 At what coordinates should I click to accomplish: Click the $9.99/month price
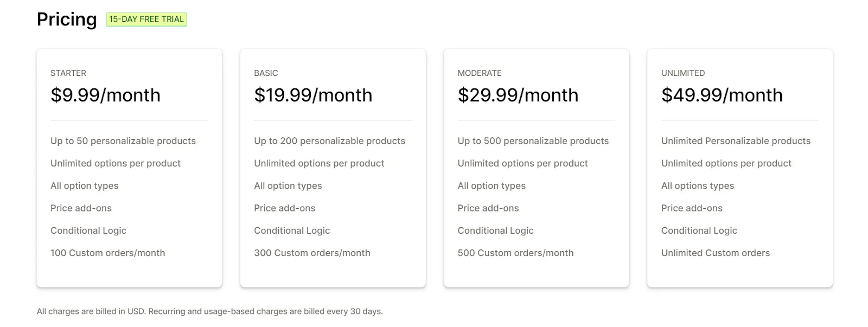coord(106,95)
